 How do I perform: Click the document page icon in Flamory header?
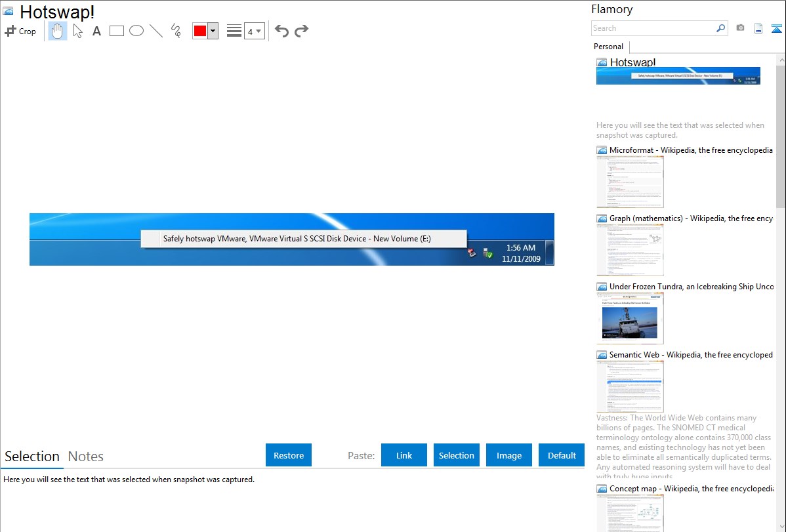758,28
